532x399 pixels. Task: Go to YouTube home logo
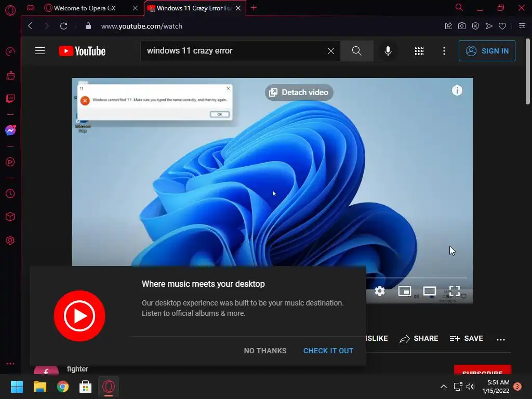(82, 51)
